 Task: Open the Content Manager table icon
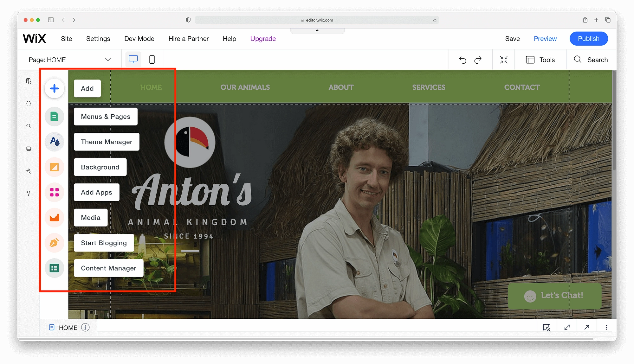tap(54, 268)
